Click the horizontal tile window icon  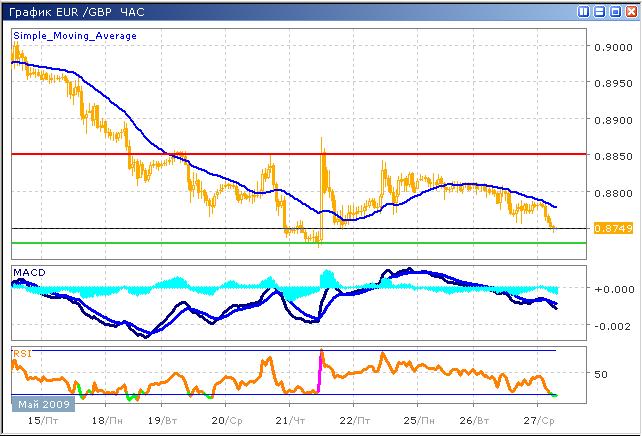599,11
